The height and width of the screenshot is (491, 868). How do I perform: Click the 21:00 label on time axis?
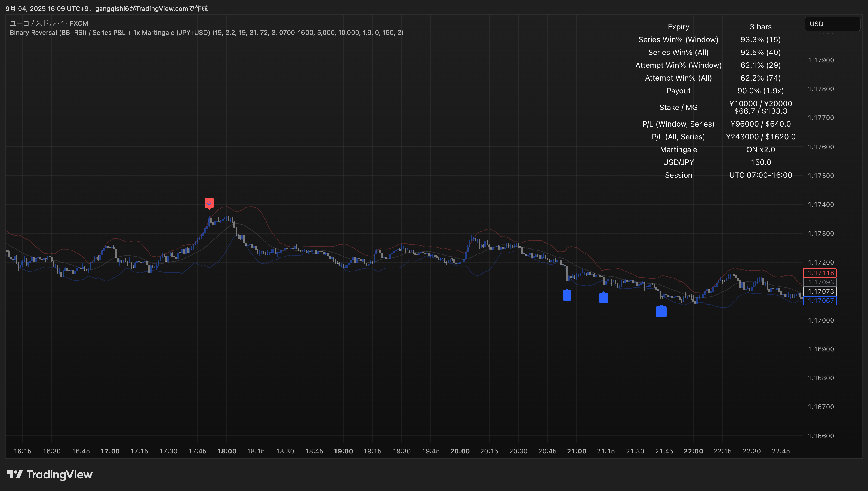point(576,451)
